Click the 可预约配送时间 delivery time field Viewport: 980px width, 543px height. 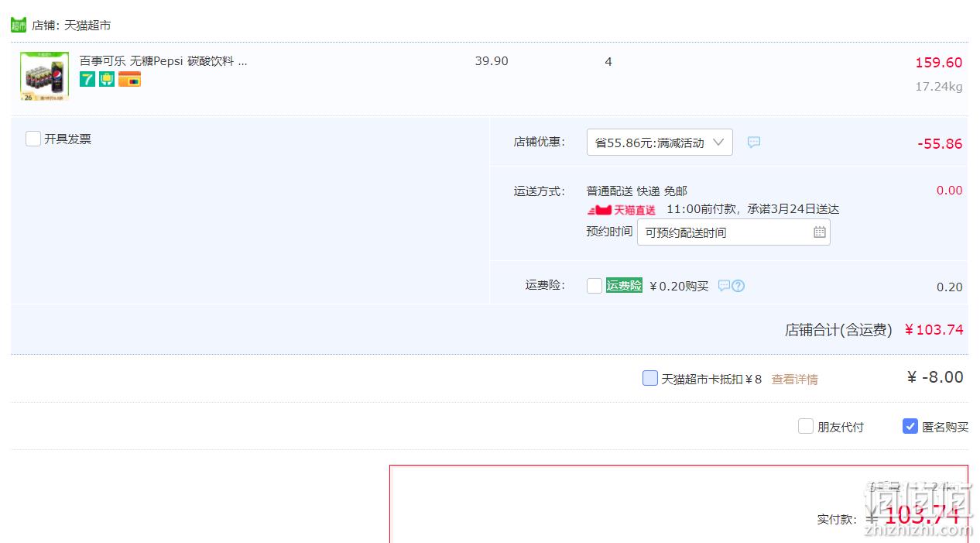(733, 232)
